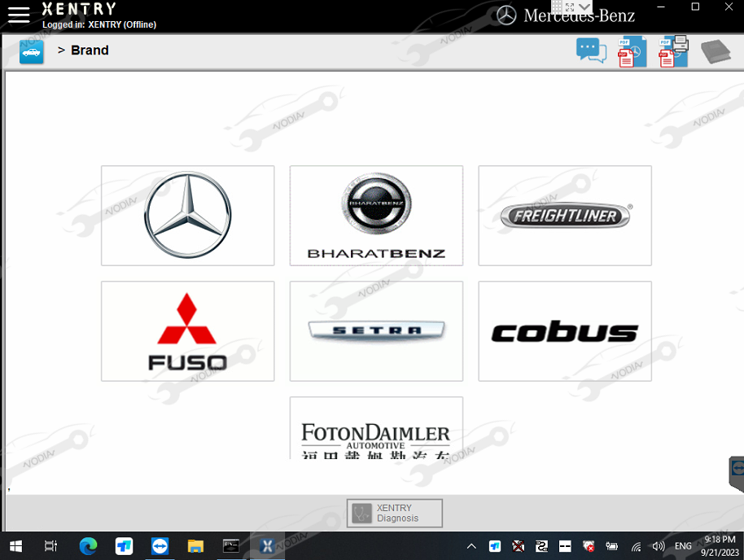Open File Explorer from the taskbar
Image resolution: width=744 pixels, height=560 pixels.
(x=195, y=546)
